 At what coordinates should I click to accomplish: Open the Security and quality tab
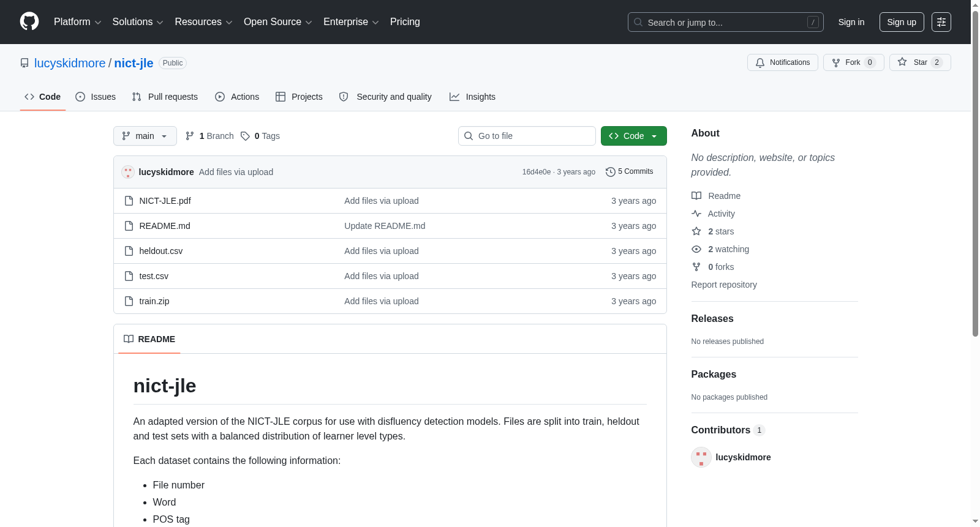(x=385, y=97)
